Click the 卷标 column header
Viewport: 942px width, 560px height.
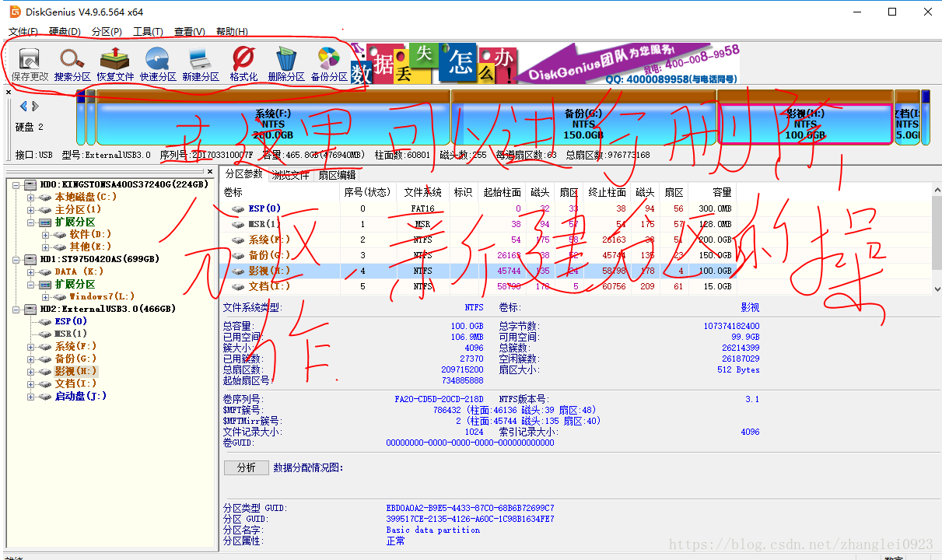(x=280, y=191)
